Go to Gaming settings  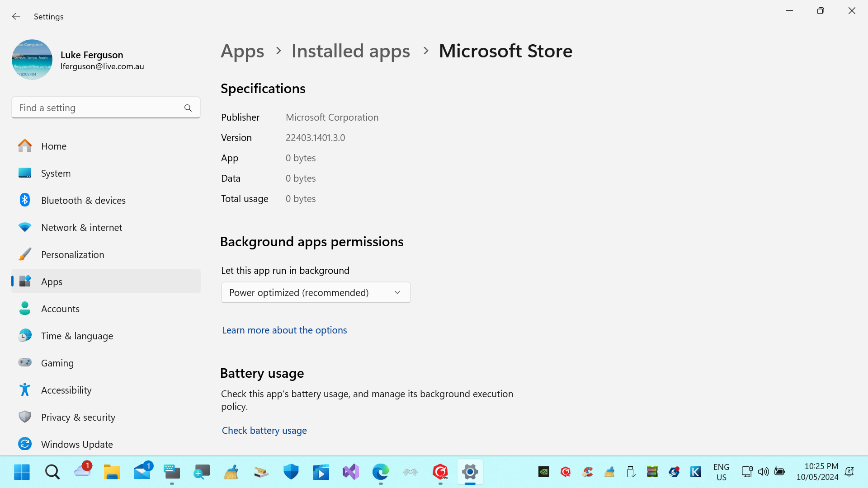pyautogui.click(x=106, y=363)
